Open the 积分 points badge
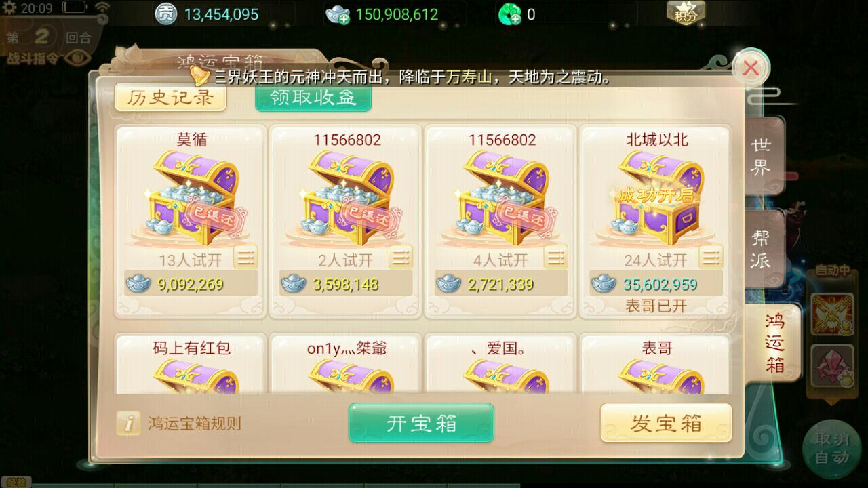Screen dimensions: 868x488 coord(686,13)
